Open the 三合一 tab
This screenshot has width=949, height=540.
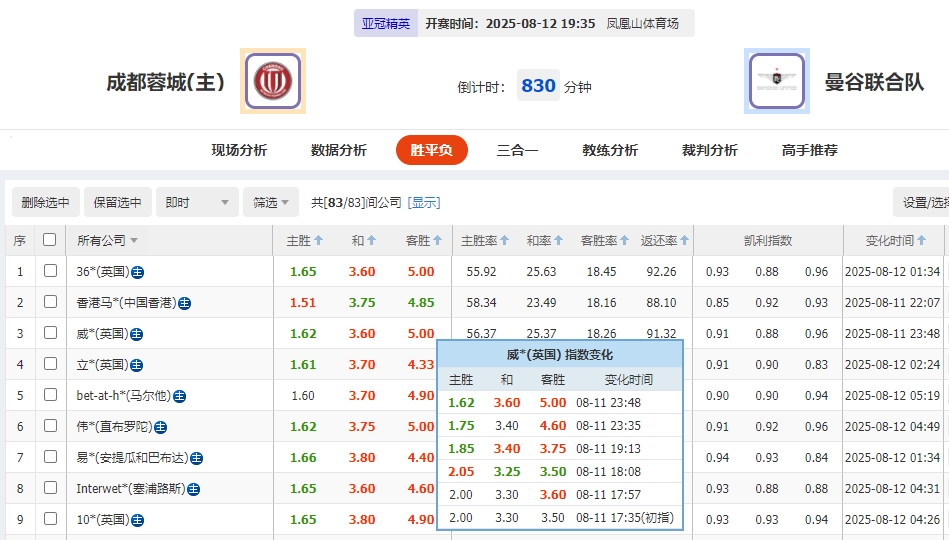[x=517, y=150]
